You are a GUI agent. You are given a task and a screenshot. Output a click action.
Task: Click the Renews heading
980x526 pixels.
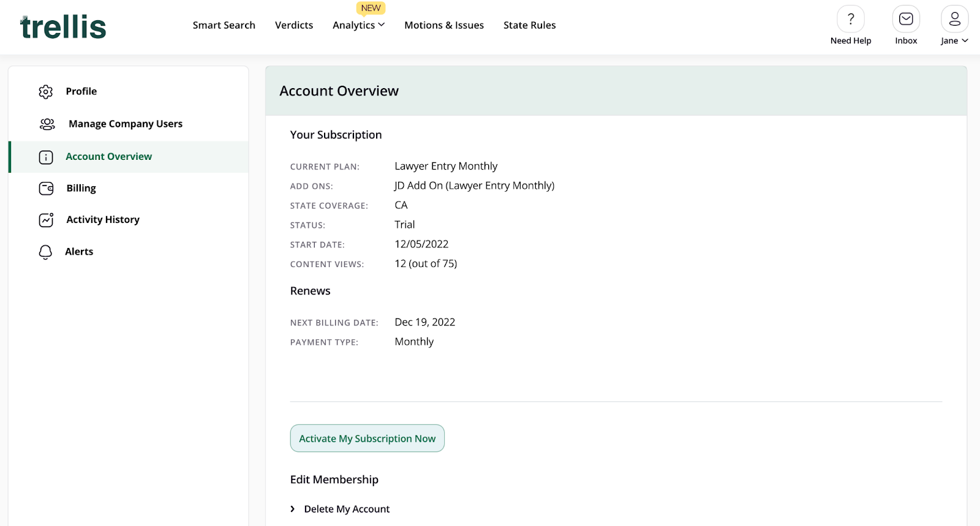pyautogui.click(x=310, y=291)
